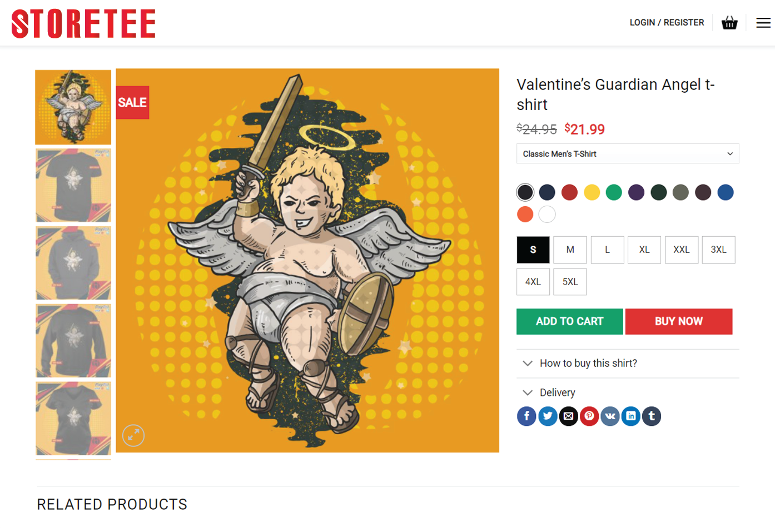View the hoodie thumbnail preview
775x532 pixels.
point(73,263)
